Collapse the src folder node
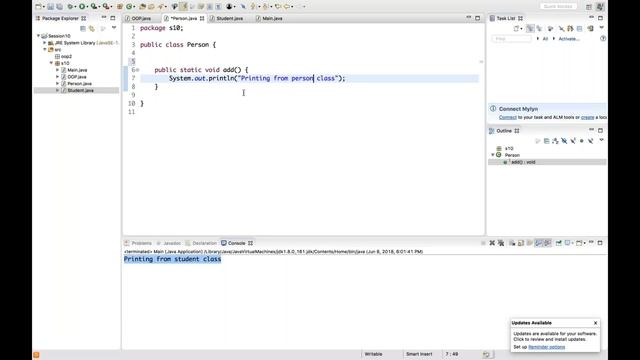 tap(45, 49)
